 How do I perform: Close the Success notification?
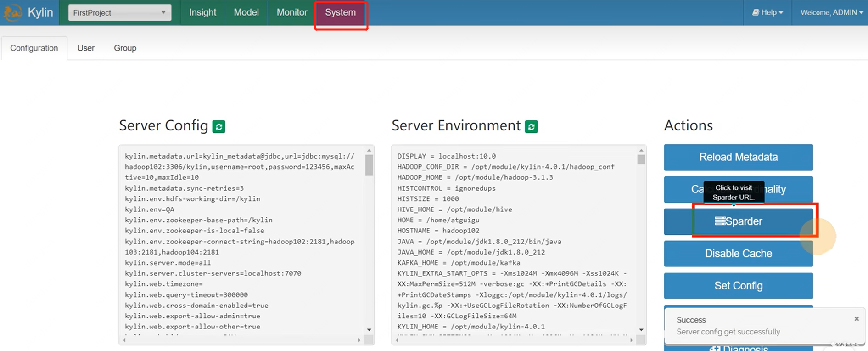click(857, 319)
